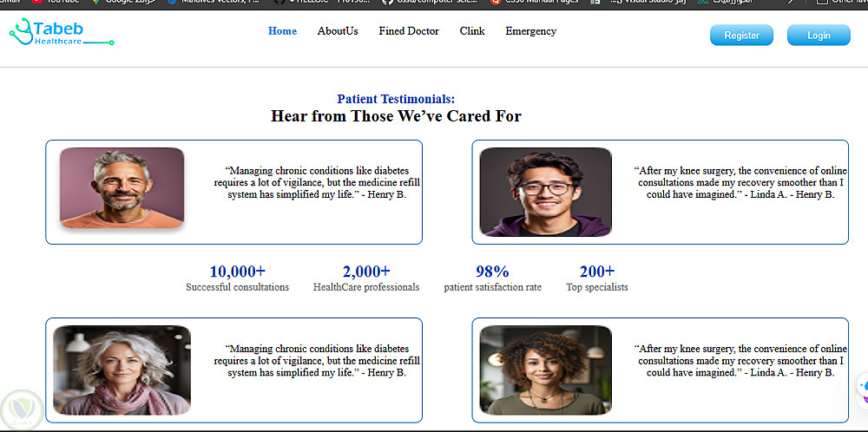
Task: Click diabetes testimonial beside the bearded man
Action: pyautogui.click(x=317, y=182)
